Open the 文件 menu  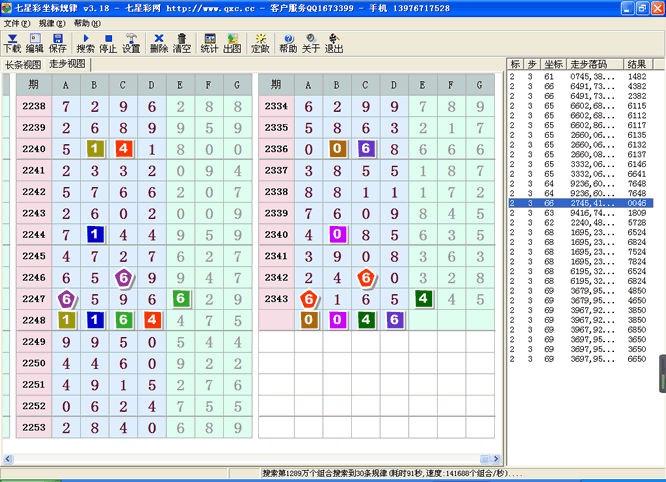[17, 23]
